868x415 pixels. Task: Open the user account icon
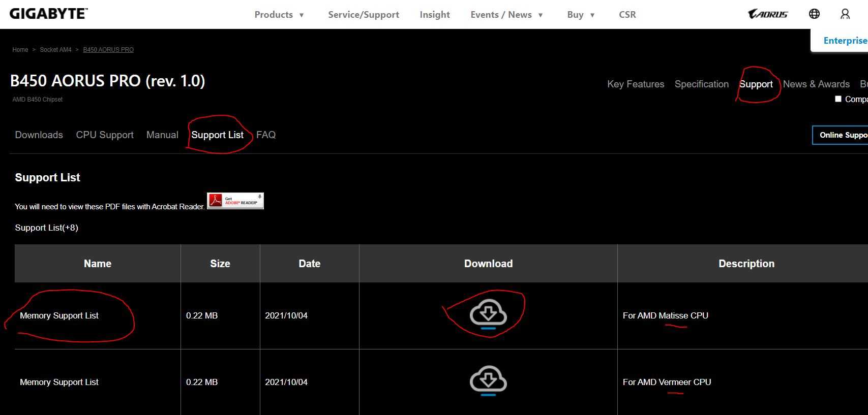coord(845,14)
